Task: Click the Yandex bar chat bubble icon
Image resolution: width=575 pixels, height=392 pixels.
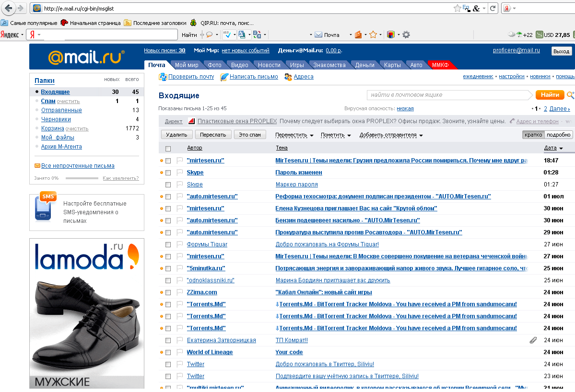Action: (x=210, y=35)
